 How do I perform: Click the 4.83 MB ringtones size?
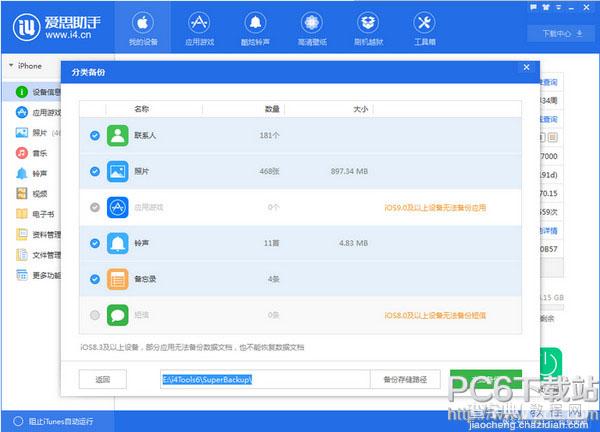click(x=353, y=243)
